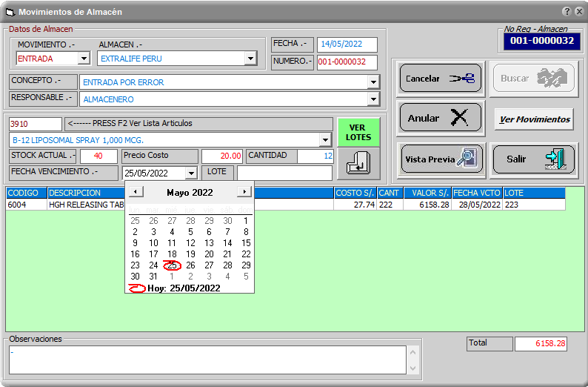Image resolution: width=588 pixels, height=387 pixels.
Task: Click the add-item return arrow button
Action: pyautogui.click(x=358, y=163)
